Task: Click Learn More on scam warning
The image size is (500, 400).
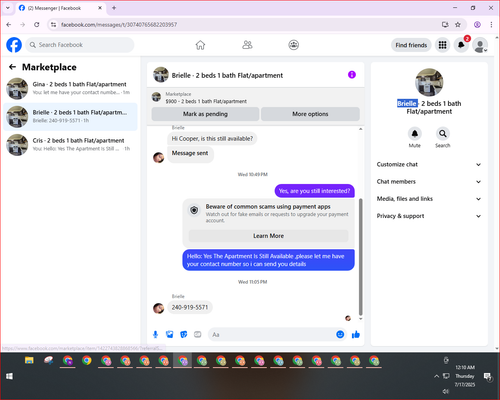Action: click(x=268, y=236)
